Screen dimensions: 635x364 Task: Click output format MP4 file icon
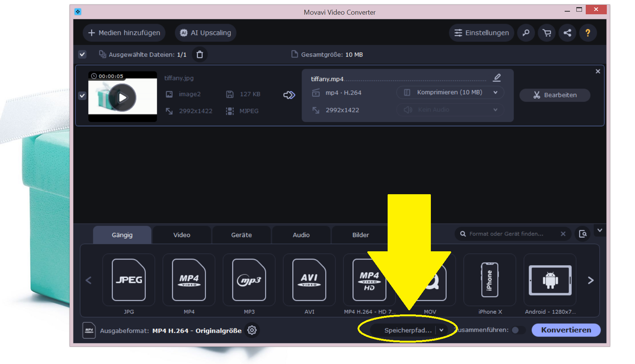pyautogui.click(x=89, y=331)
